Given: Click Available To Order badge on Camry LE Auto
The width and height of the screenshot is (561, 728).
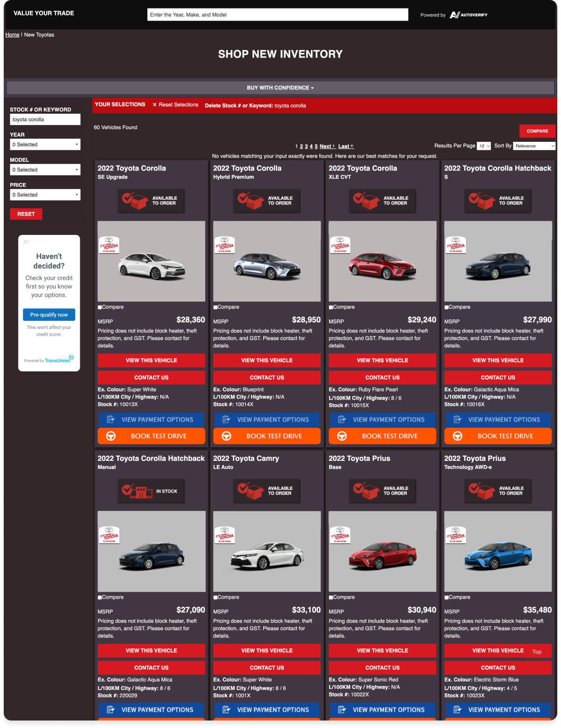Looking at the screenshot, I should tap(266, 491).
